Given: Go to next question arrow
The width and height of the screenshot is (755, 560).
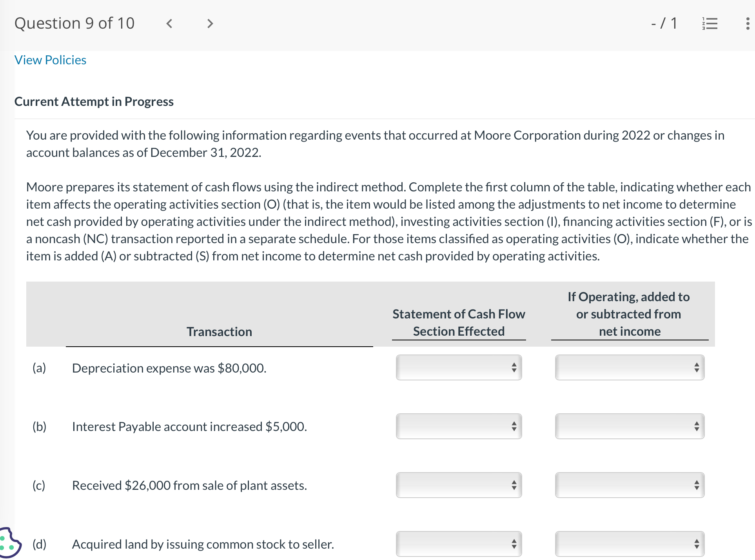Looking at the screenshot, I should tap(210, 24).
